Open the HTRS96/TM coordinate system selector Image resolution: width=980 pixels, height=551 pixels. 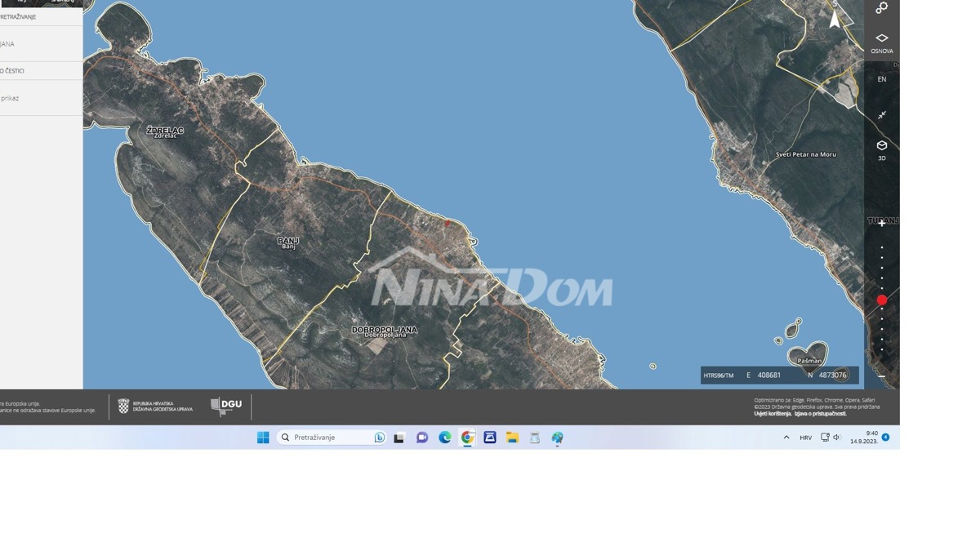click(x=717, y=375)
